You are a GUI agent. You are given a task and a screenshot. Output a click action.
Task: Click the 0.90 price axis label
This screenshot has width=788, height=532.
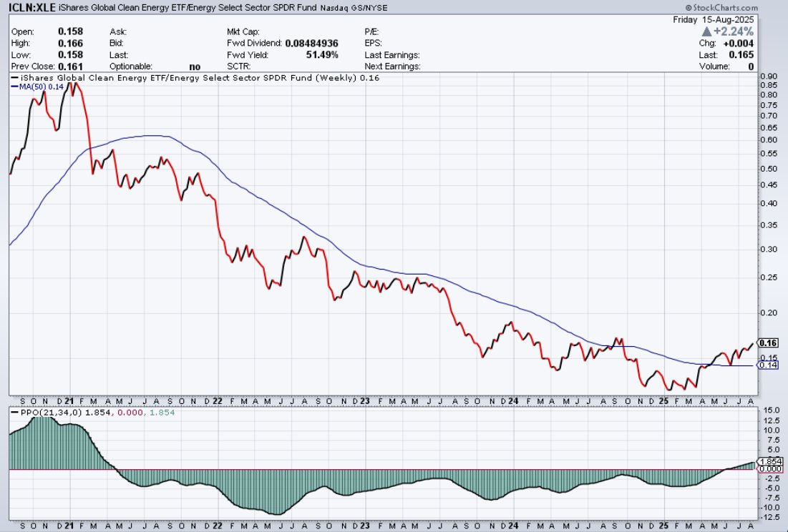[x=769, y=77]
